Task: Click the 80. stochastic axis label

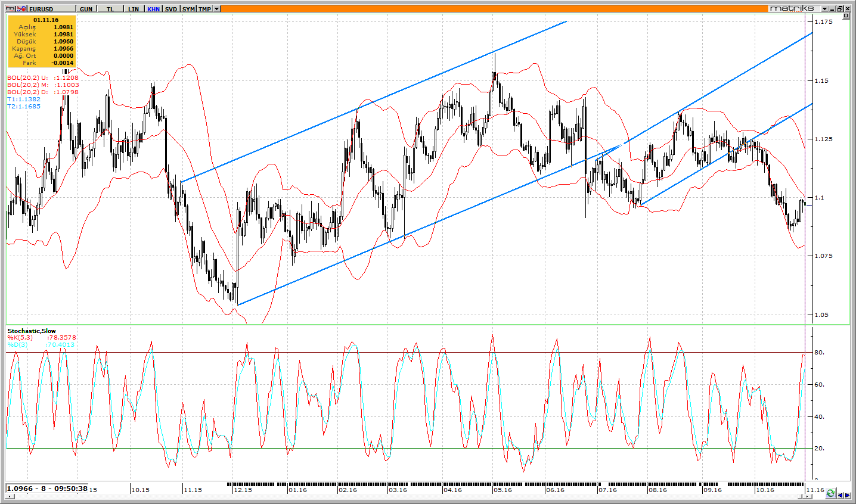Action: (x=819, y=353)
